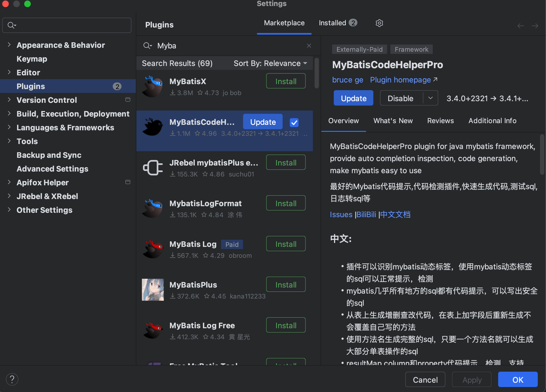Open the Sort By Relevance dropdown
The height and width of the screenshot is (392, 546).
[270, 64]
